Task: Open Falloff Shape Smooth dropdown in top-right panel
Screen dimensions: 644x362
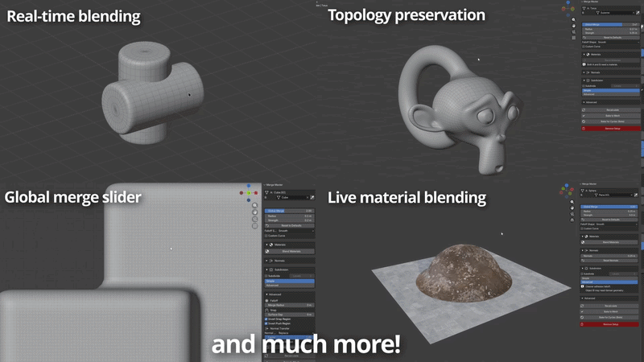Action: coord(618,42)
